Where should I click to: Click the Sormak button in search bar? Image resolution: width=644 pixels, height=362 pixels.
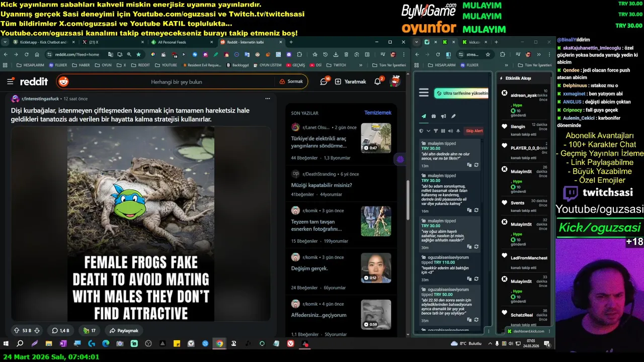pyautogui.click(x=291, y=81)
